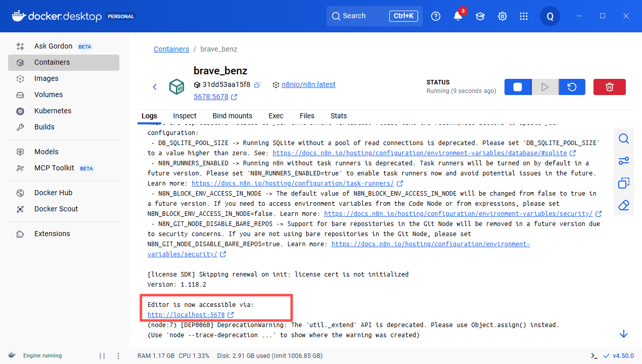Image resolution: width=642 pixels, height=364 pixels.
Task: Open the Extensions section
Action: click(64, 234)
